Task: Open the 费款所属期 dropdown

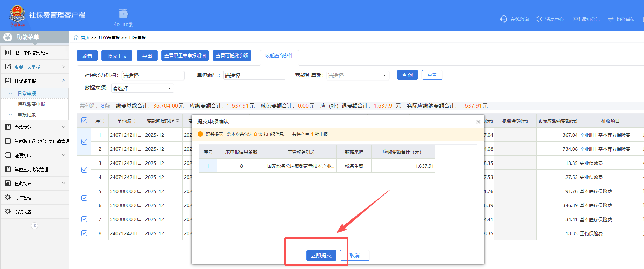Action: 358,76
